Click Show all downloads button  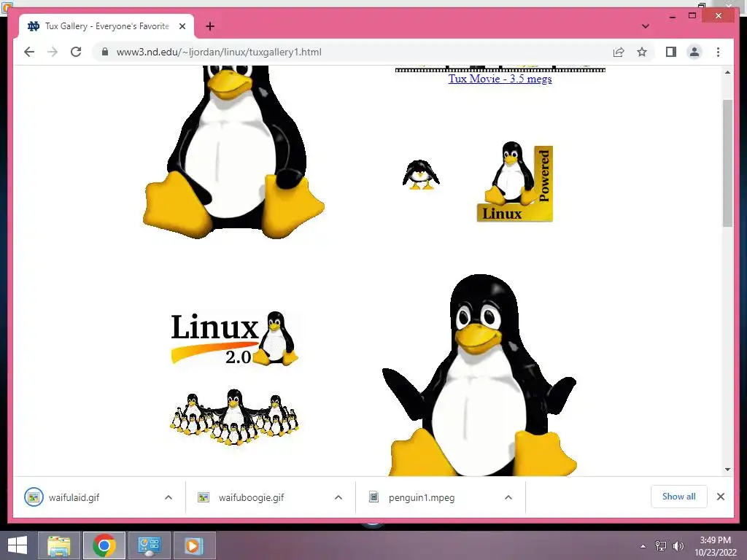click(x=679, y=497)
